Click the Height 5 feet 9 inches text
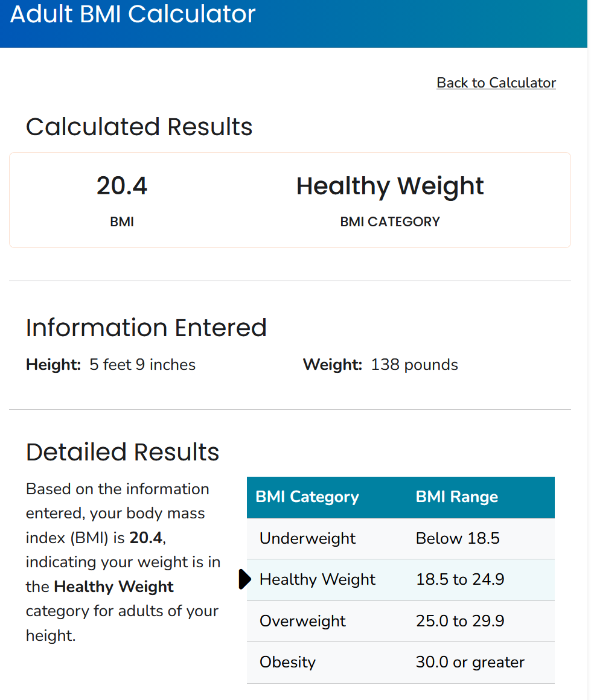The width and height of the screenshot is (591, 700). click(111, 364)
